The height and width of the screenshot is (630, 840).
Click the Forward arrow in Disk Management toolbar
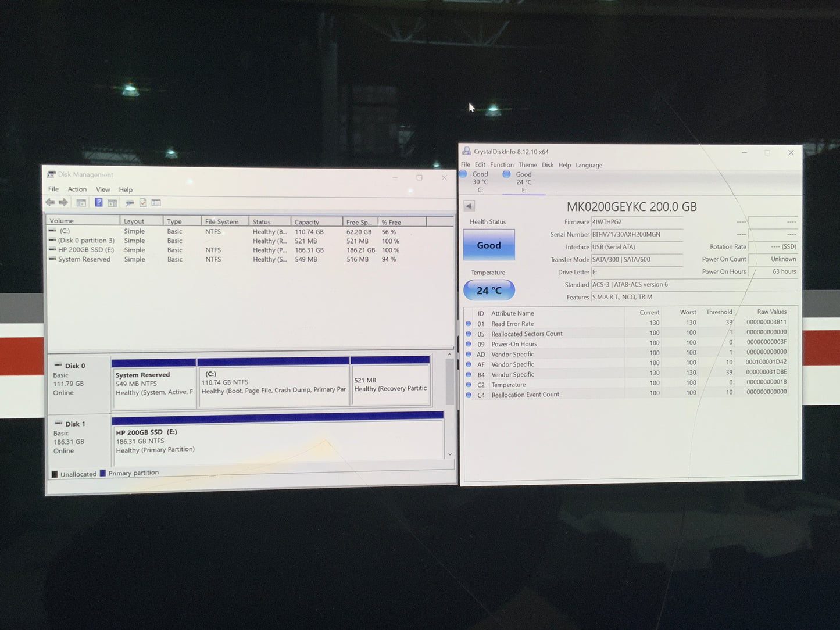pos(63,202)
